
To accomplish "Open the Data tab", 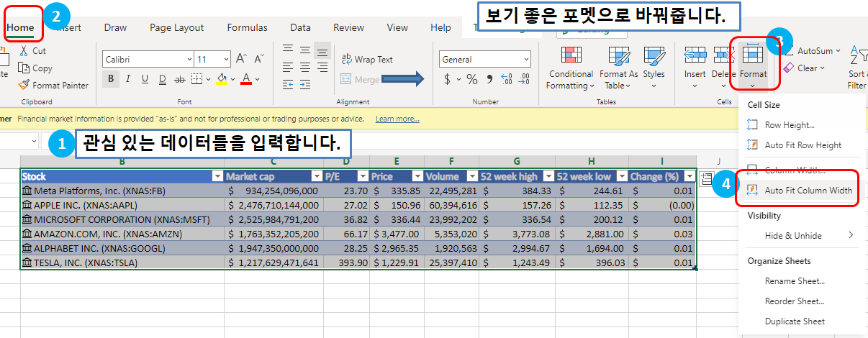I will click(300, 27).
